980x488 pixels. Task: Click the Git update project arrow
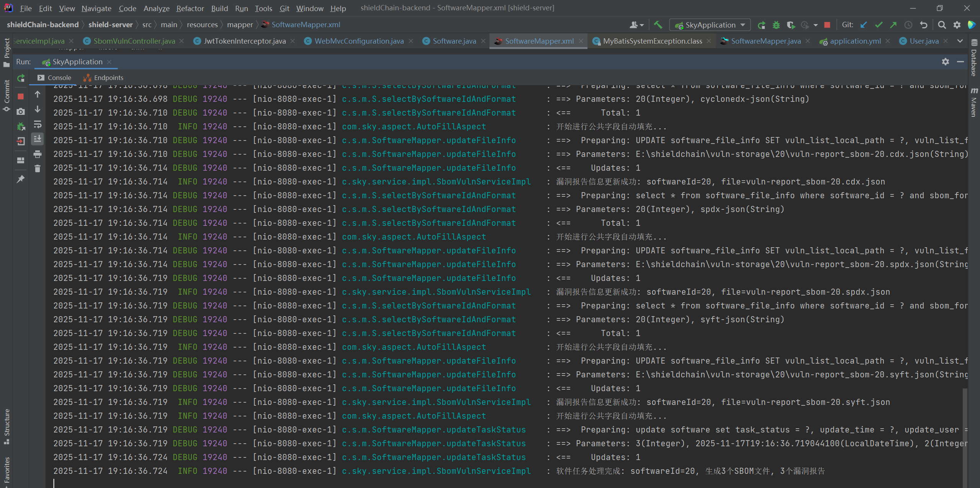(864, 25)
